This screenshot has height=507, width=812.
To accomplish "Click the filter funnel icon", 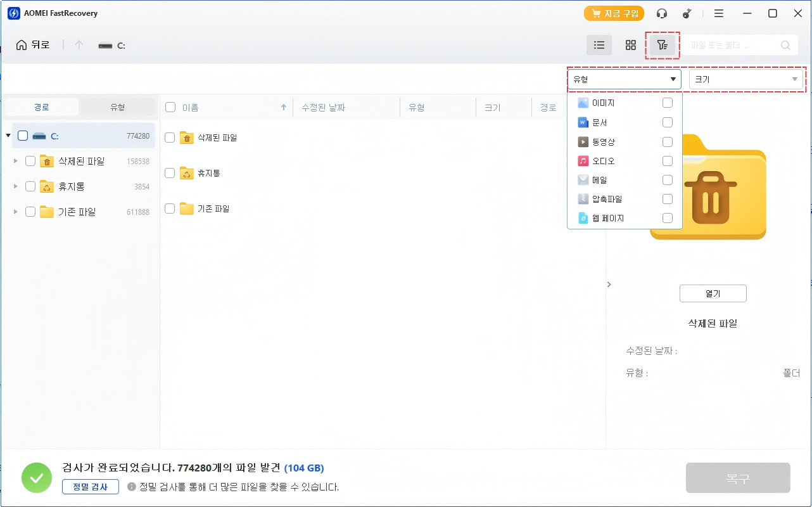I will (662, 45).
